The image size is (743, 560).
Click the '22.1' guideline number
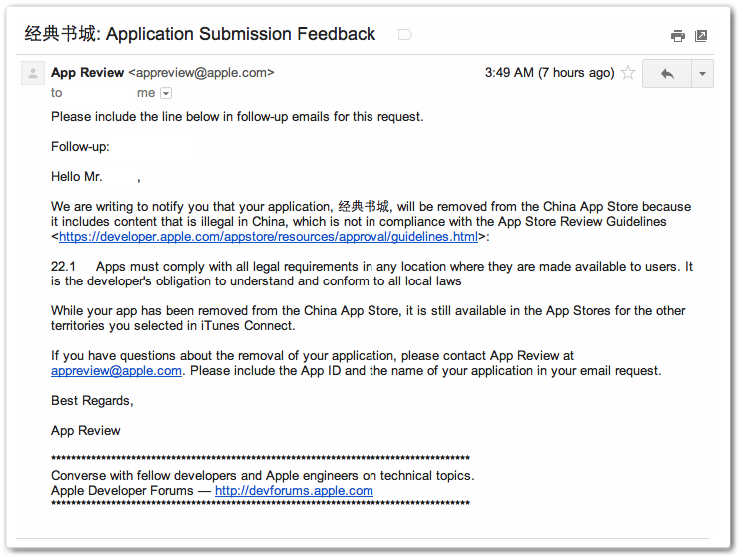coord(63,266)
